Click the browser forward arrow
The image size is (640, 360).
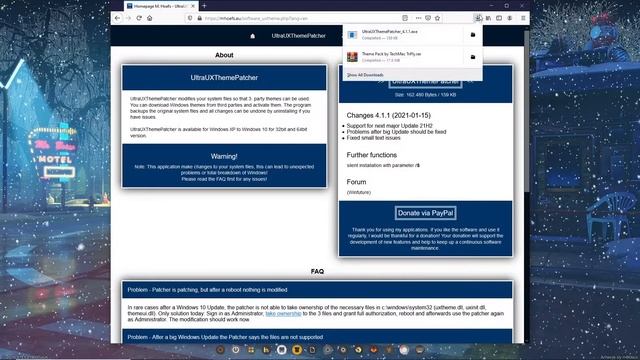pos(129,18)
